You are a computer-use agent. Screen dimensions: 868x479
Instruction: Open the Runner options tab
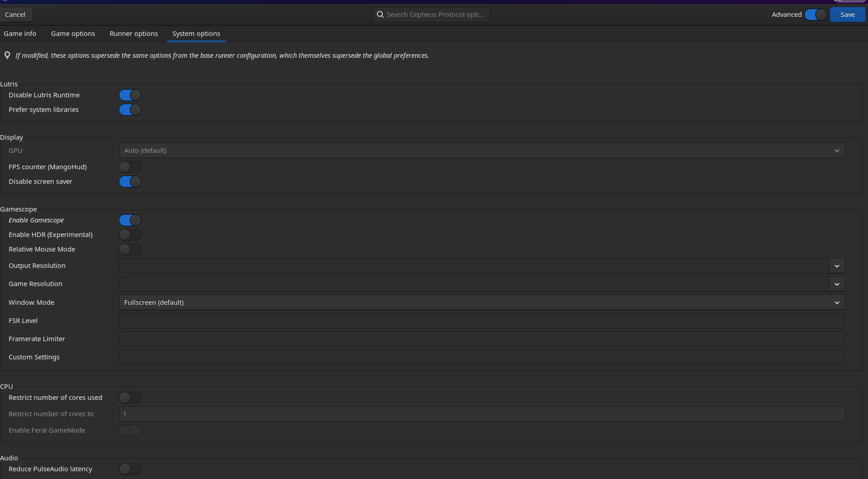click(x=134, y=34)
